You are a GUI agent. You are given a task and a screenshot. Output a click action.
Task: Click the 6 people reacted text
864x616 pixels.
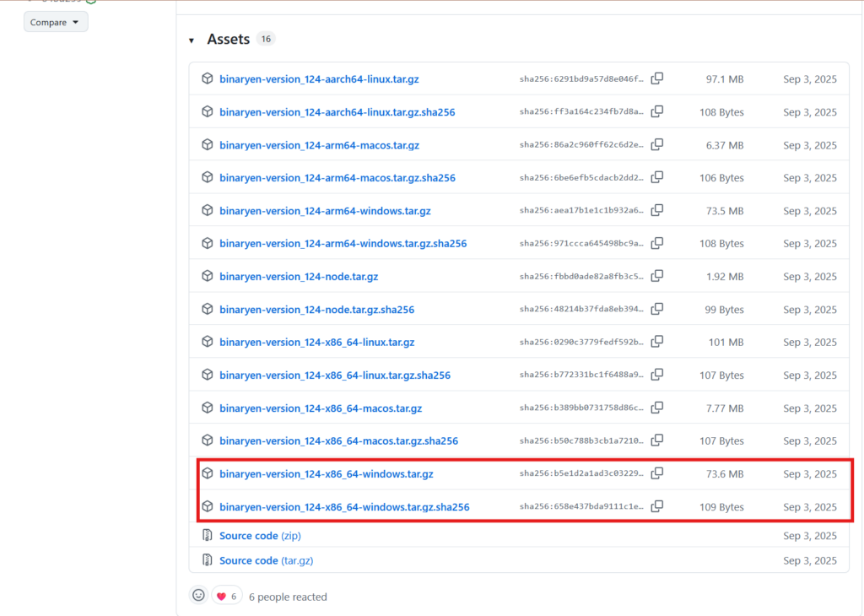288,597
